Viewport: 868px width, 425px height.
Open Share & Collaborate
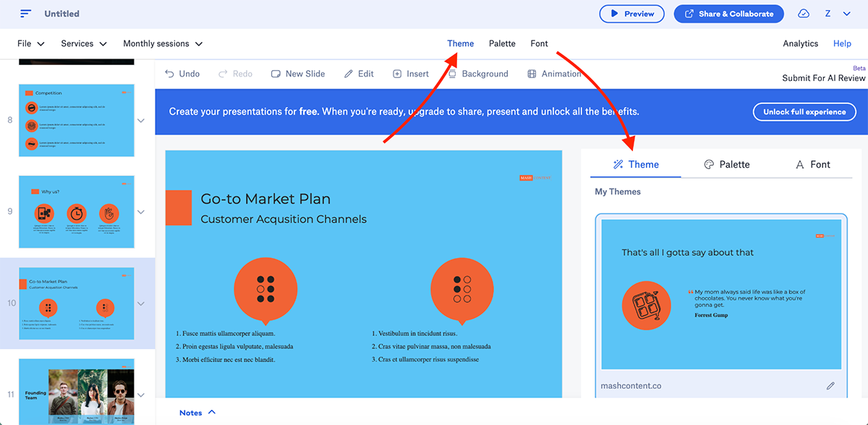728,13
